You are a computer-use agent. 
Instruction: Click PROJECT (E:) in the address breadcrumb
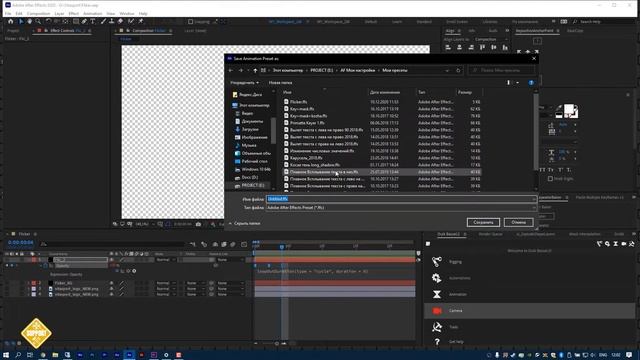322,71
